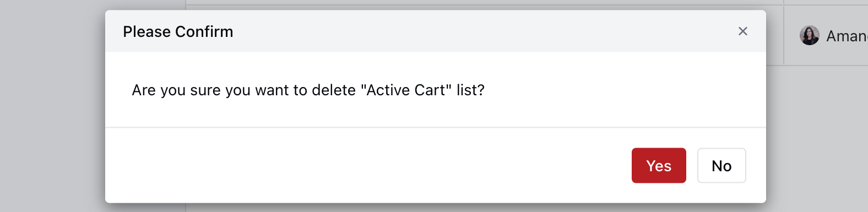Click the "Are you sure" message text
Image resolution: width=868 pixels, height=212 pixels.
[308, 90]
